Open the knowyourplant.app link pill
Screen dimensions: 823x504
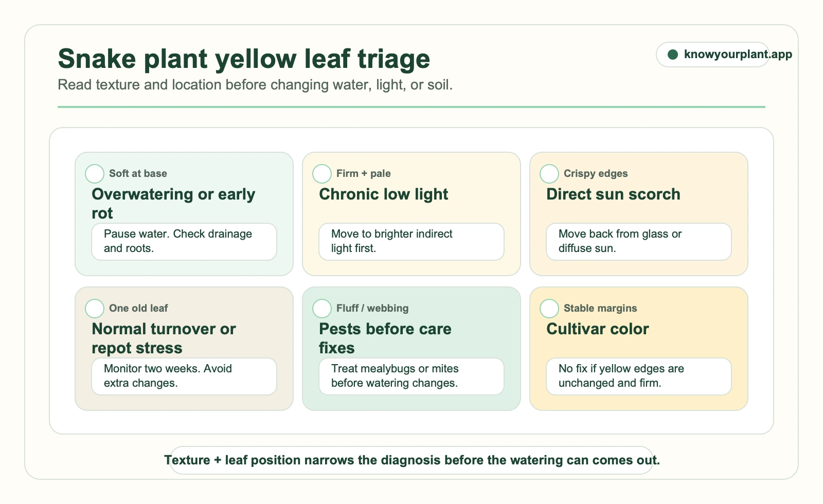tap(713, 55)
